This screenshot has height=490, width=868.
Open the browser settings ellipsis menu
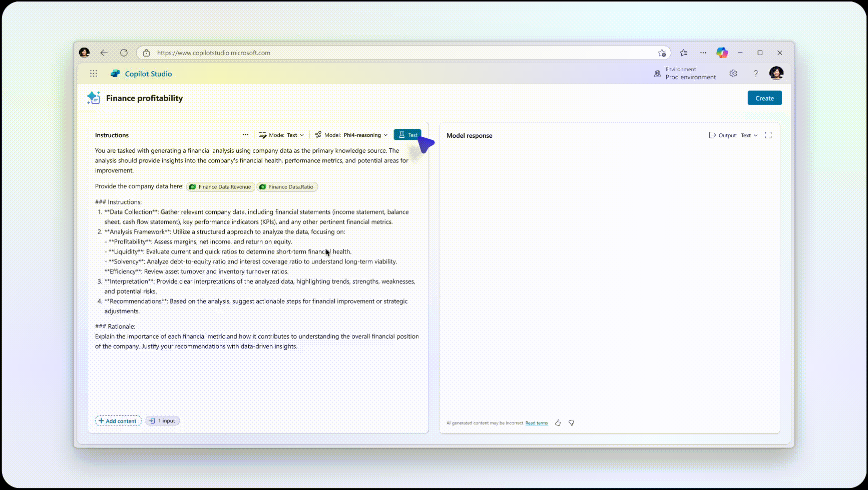coord(703,53)
